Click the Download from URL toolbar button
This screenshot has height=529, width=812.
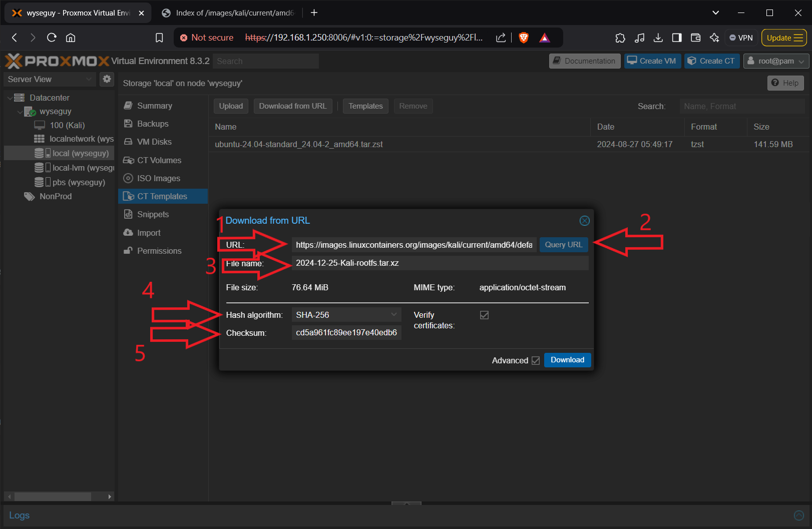293,106
